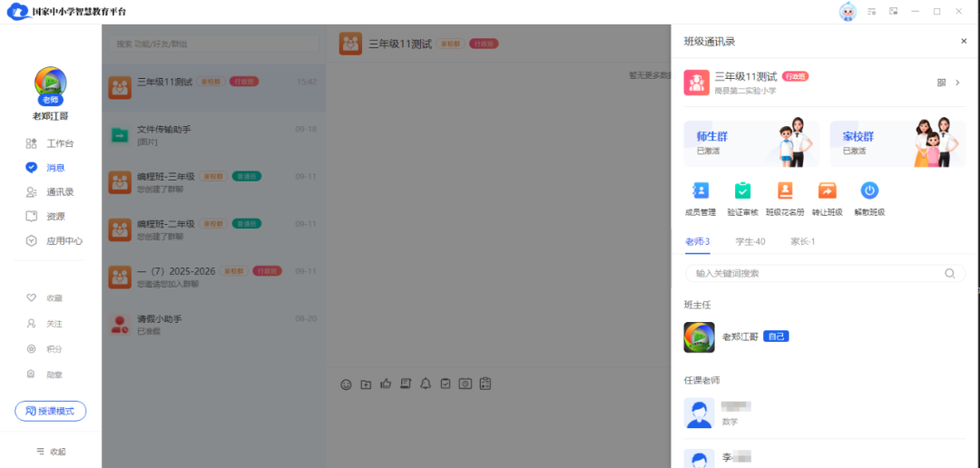Image resolution: width=980 pixels, height=468 pixels.
Task: Click the magnifier in member search
Action: coord(950,273)
